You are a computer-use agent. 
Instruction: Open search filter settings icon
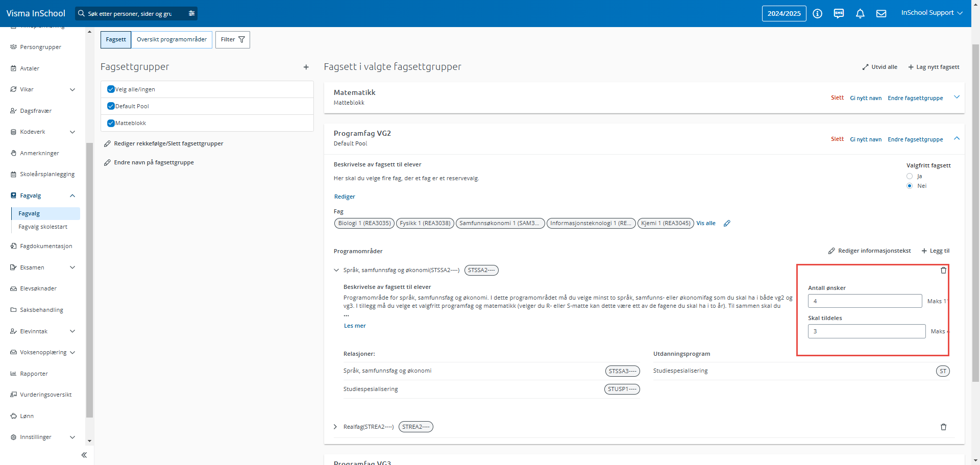tap(191, 13)
